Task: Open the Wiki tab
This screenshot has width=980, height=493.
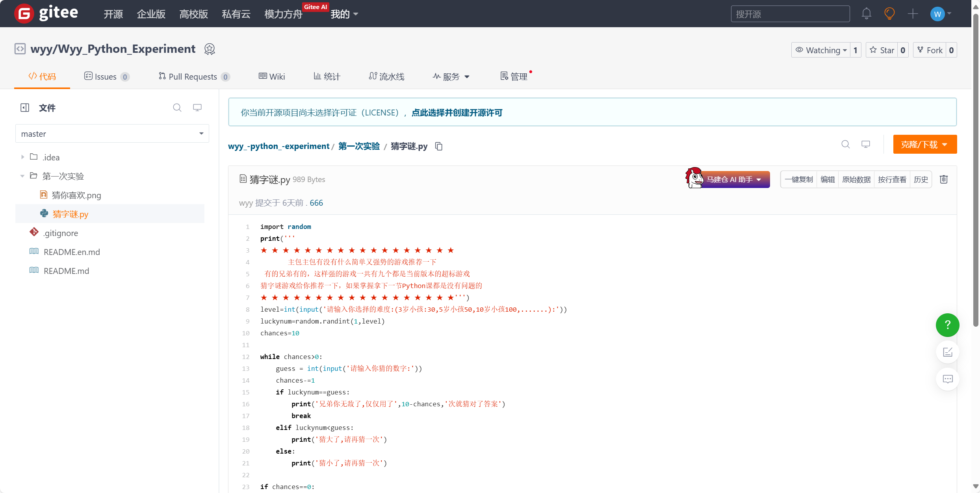Action: tap(272, 77)
